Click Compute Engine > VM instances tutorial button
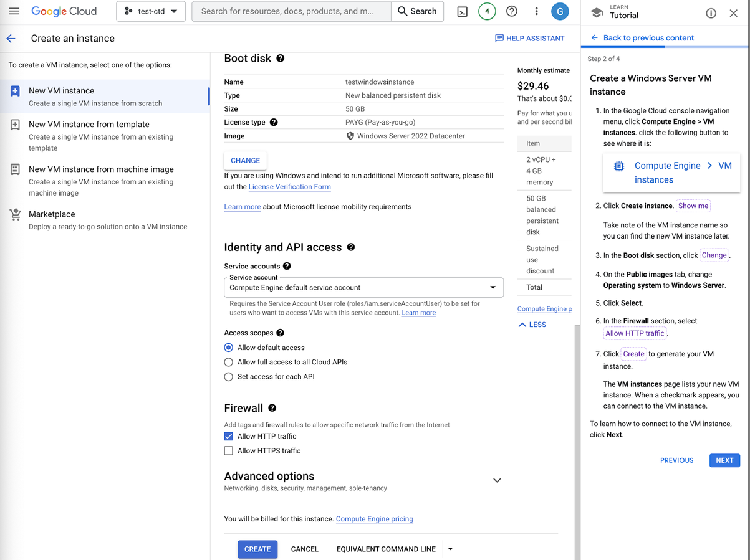 coord(672,173)
